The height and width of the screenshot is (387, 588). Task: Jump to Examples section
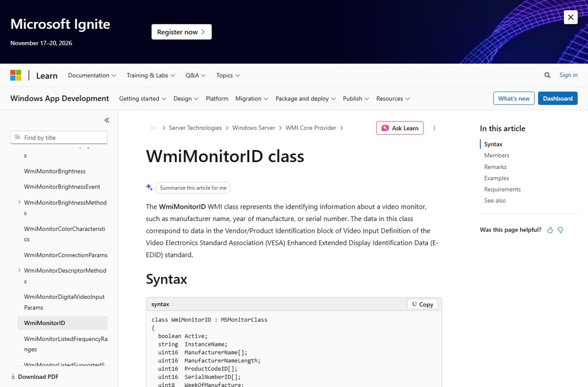point(496,178)
